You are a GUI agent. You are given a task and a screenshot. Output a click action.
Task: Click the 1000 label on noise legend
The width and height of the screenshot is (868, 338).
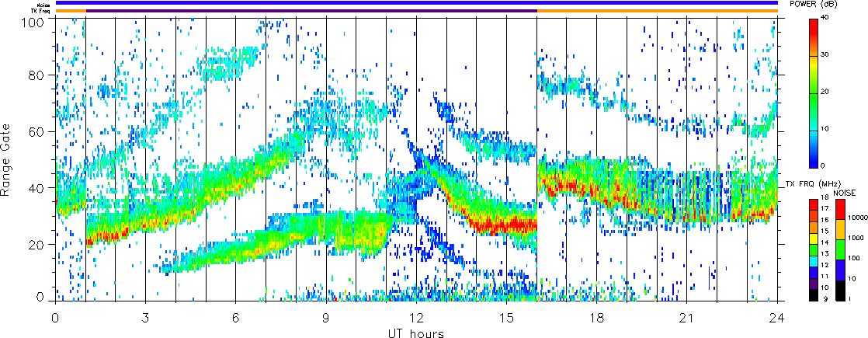pyautogui.click(x=854, y=239)
